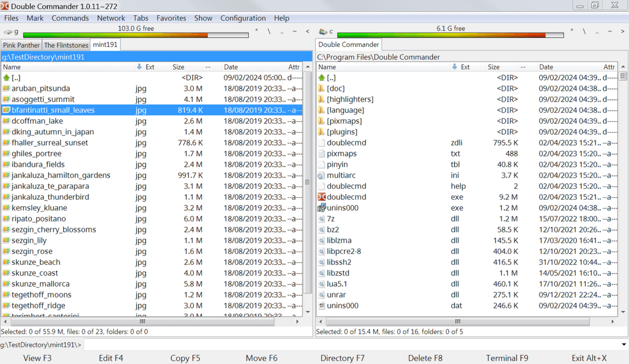Viewport: 629px width, 364px height.
Task: Select the skunze_mallorca file row
Action: coord(152,284)
